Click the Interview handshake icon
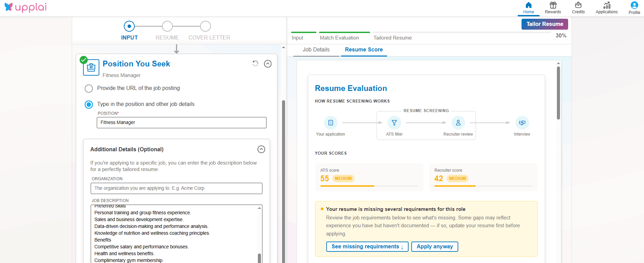 (522, 123)
